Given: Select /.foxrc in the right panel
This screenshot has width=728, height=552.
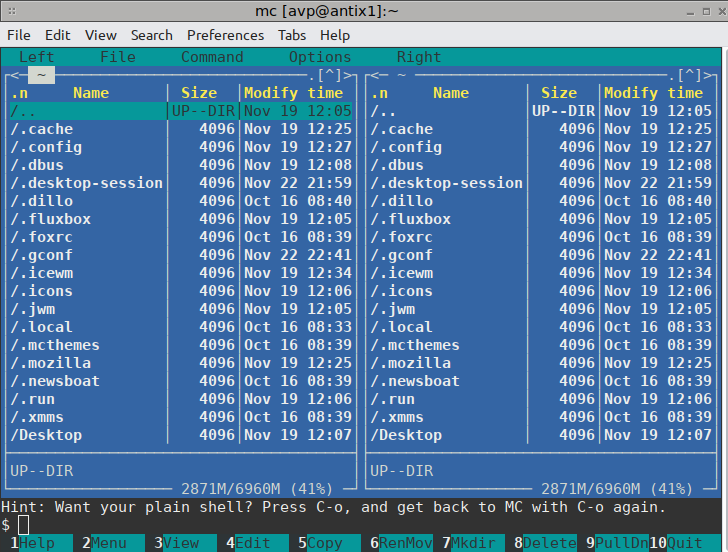Looking at the screenshot, I should tap(541, 237).
